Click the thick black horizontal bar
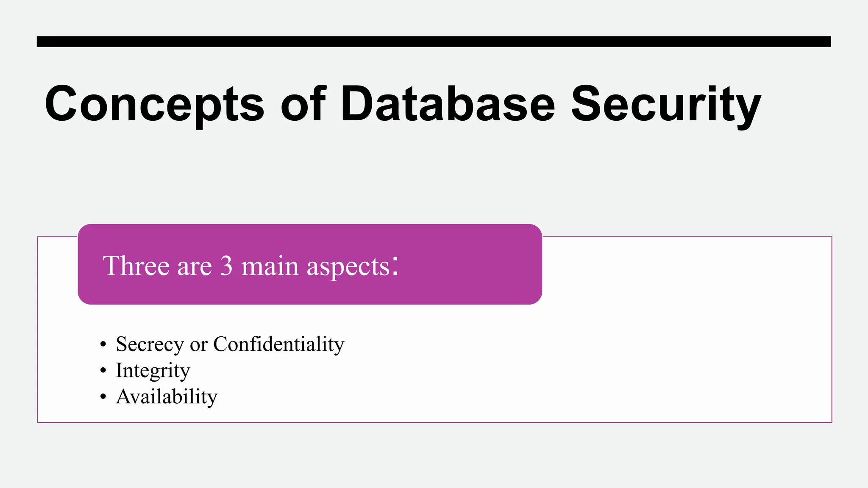The height and width of the screenshot is (488, 868). point(434,42)
